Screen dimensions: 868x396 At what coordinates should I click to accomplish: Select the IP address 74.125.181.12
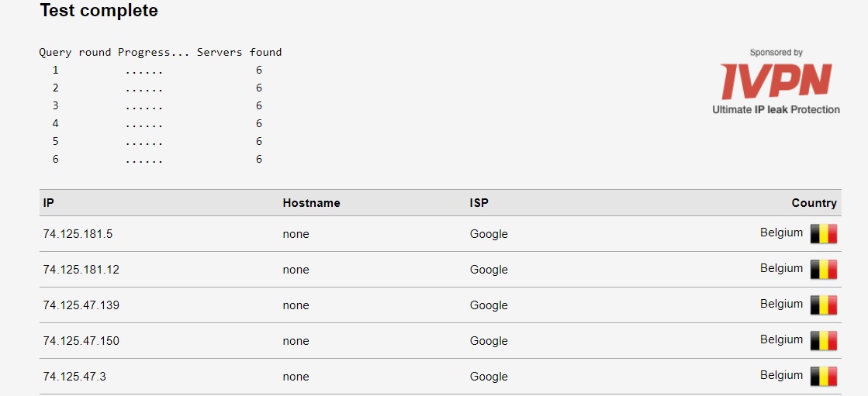tap(81, 270)
